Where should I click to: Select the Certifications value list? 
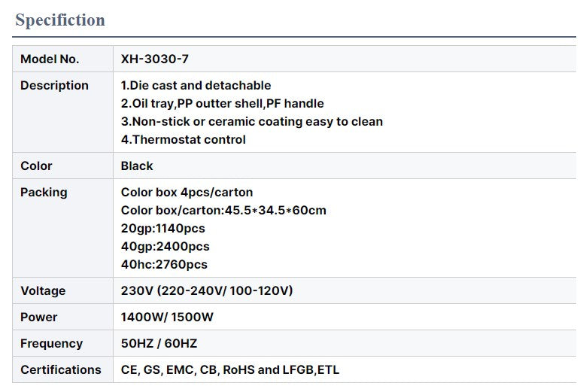(x=229, y=370)
